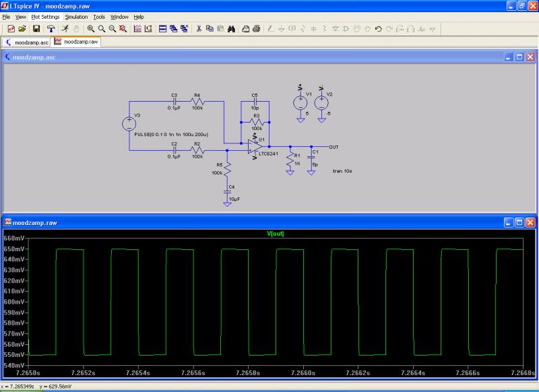Open the Tools menu
539x392 pixels.
click(x=99, y=16)
